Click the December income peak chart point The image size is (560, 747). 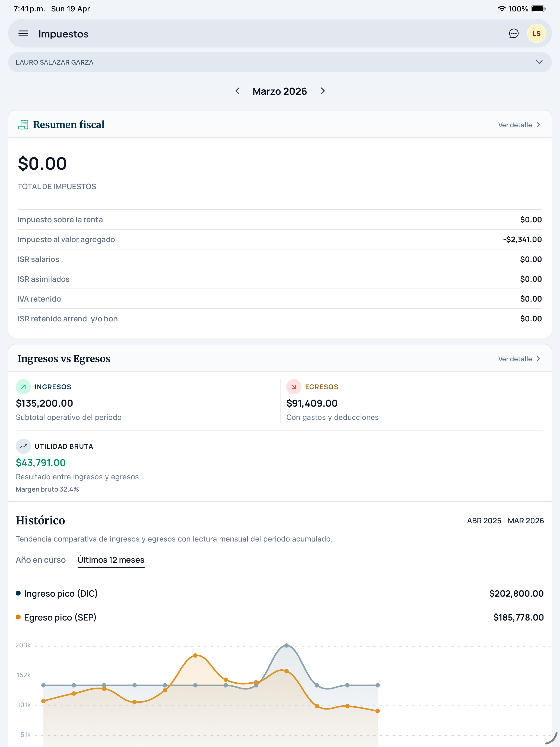tap(287, 645)
